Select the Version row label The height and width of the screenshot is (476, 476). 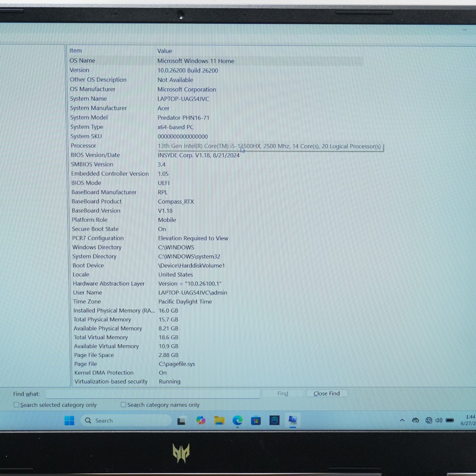click(79, 70)
